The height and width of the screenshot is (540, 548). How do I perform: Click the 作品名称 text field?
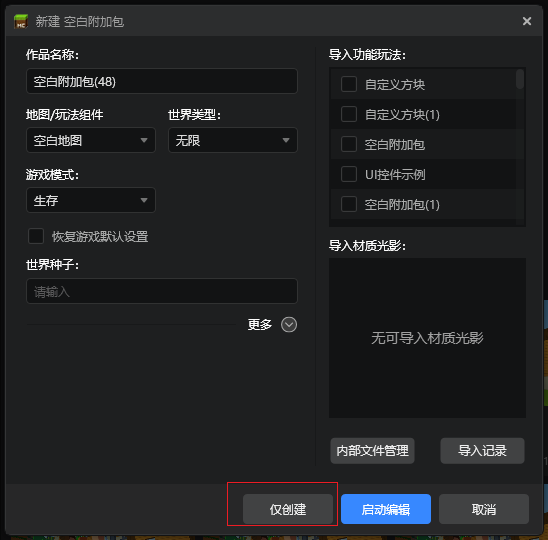click(162, 81)
